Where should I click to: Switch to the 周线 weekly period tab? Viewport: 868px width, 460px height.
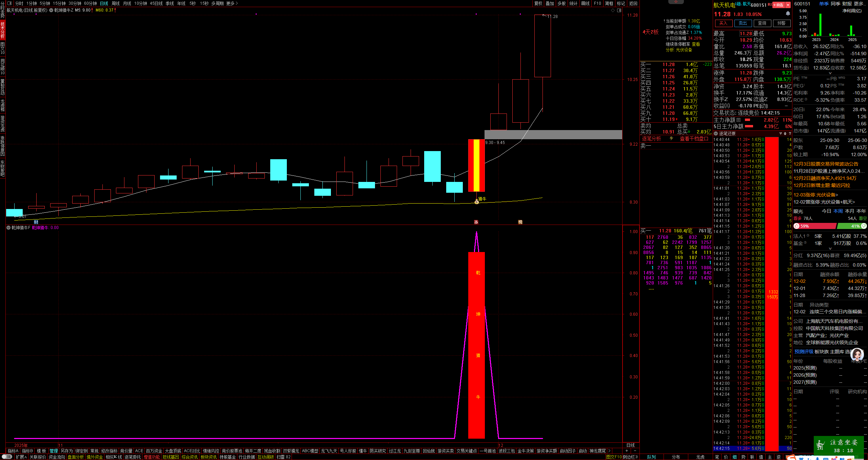click(116, 3)
